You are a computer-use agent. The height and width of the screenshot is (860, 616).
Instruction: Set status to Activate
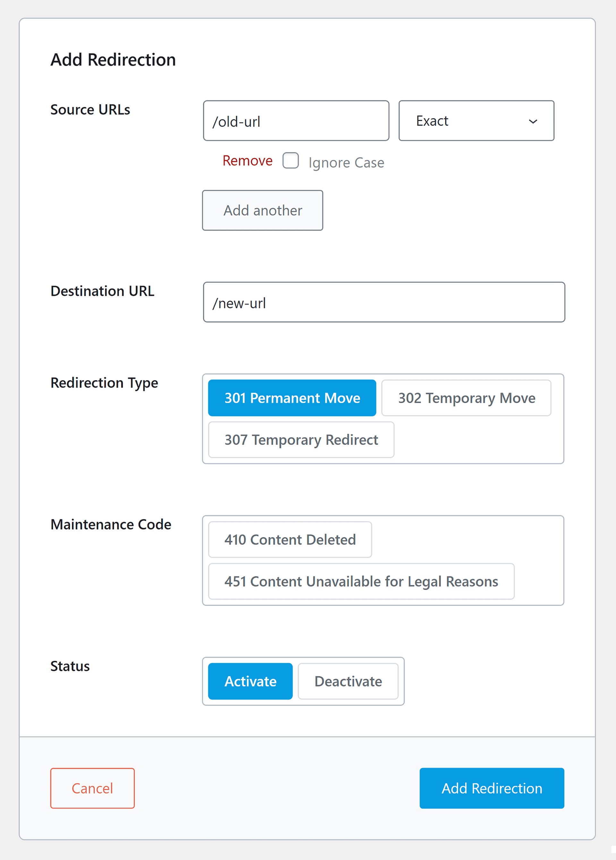coord(250,682)
